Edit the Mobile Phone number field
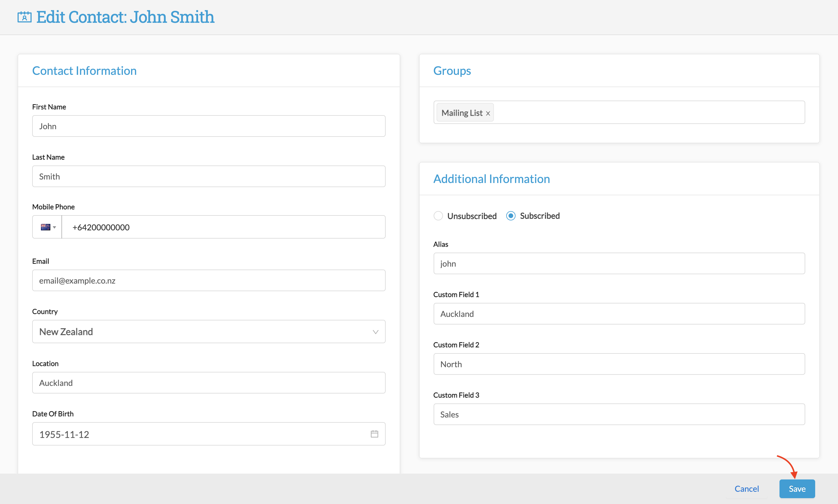The height and width of the screenshot is (504, 838). tap(223, 227)
